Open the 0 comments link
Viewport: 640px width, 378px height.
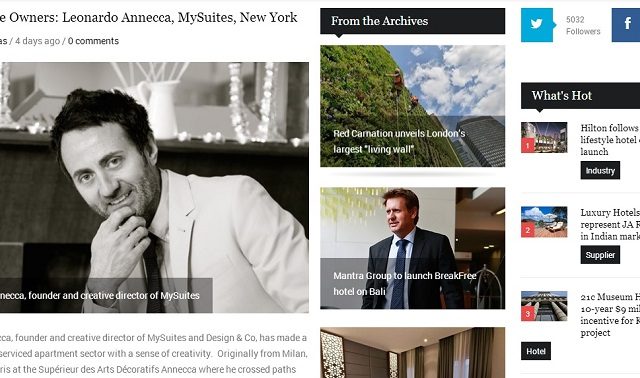(93, 41)
